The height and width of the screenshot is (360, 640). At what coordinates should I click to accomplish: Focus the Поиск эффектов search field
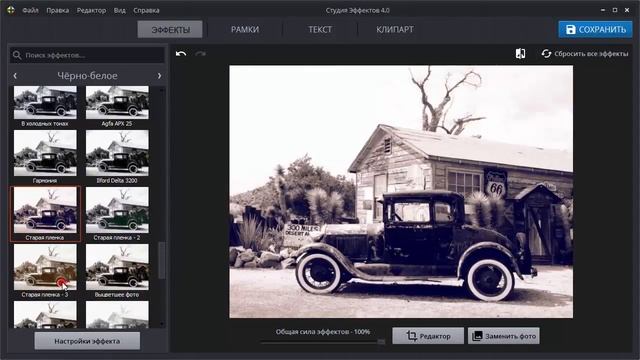[x=87, y=55]
